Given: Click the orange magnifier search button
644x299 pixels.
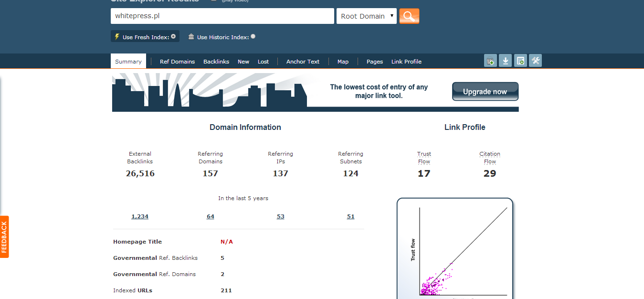Looking at the screenshot, I should tap(409, 16).
